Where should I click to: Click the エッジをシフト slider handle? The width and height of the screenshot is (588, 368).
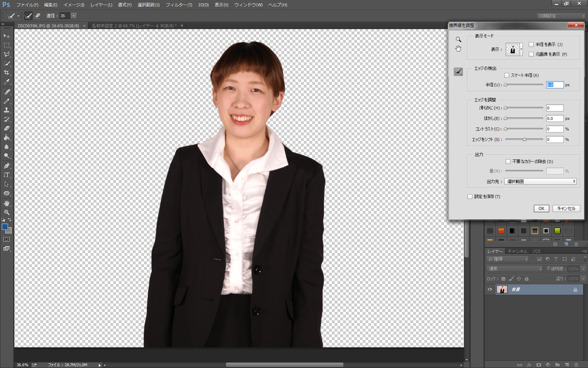(524, 139)
